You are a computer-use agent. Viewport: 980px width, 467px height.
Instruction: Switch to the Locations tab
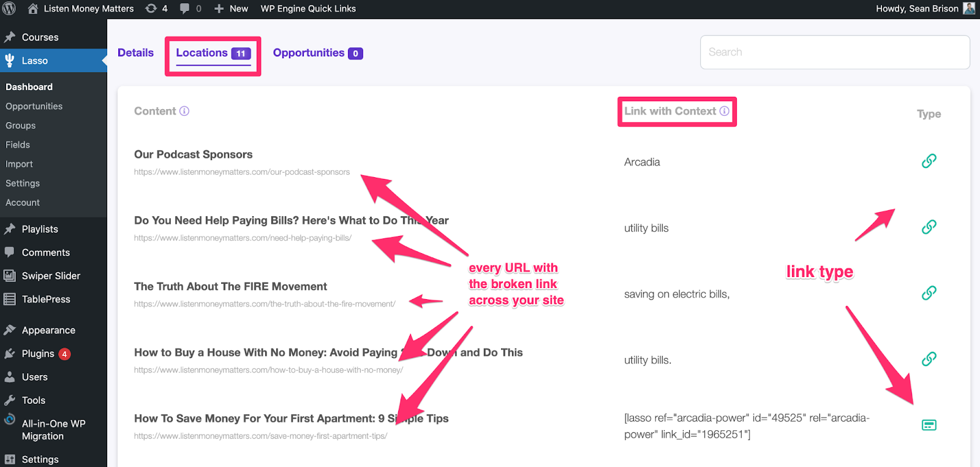click(x=213, y=53)
